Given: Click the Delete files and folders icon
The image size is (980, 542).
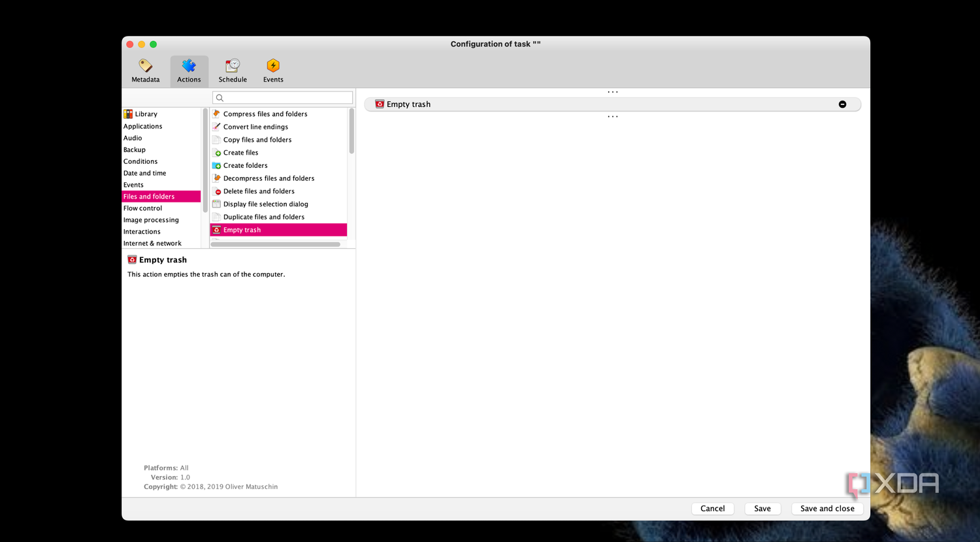Looking at the screenshot, I should 216,191.
